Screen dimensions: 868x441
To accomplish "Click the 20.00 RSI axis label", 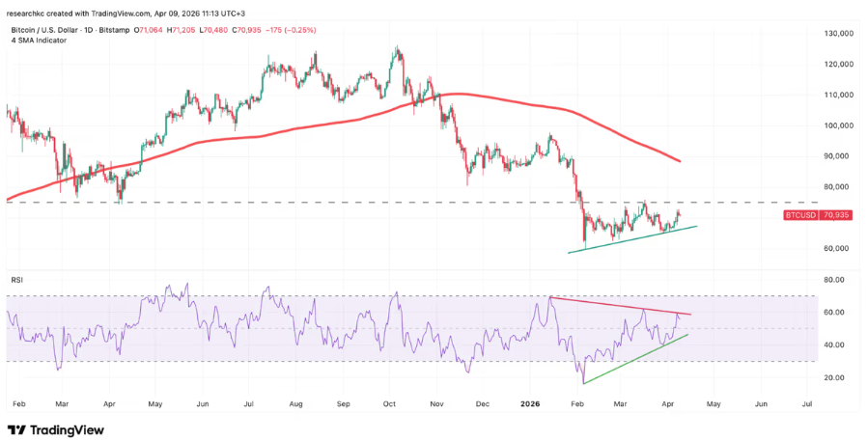I will [x=836, y=377].
